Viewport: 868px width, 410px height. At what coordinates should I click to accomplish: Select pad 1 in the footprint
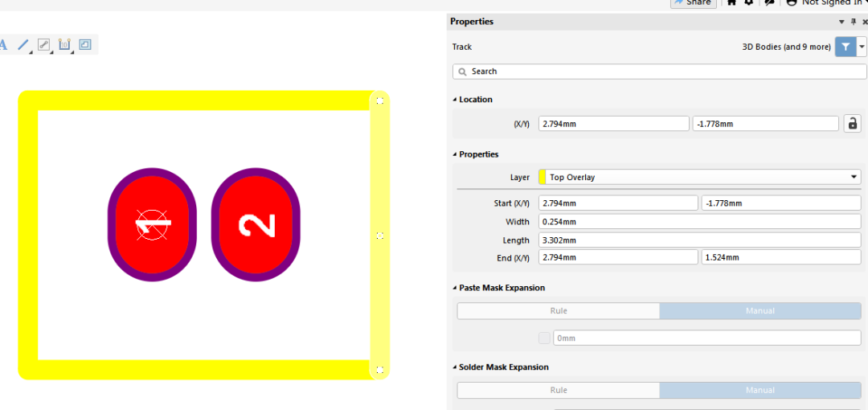[152, 224]
